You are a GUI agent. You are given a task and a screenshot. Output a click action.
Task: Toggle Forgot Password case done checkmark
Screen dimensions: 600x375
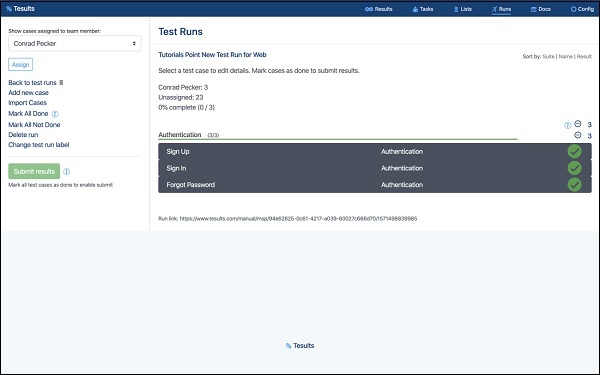point(574,185)
